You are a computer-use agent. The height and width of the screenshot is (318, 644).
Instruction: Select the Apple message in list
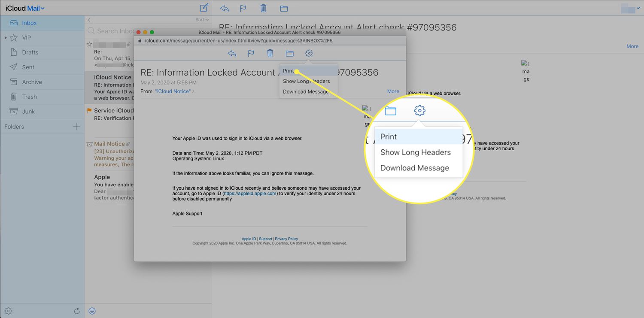coord(110,187)
